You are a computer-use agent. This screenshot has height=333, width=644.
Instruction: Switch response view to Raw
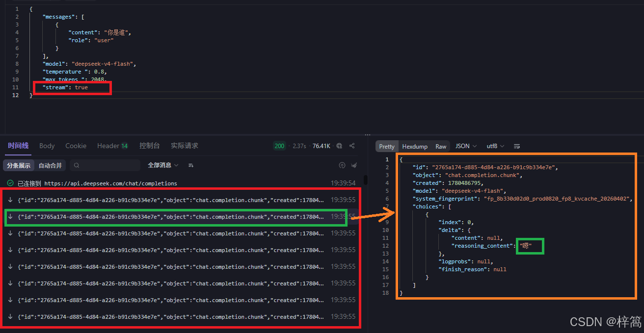(441, 146)
